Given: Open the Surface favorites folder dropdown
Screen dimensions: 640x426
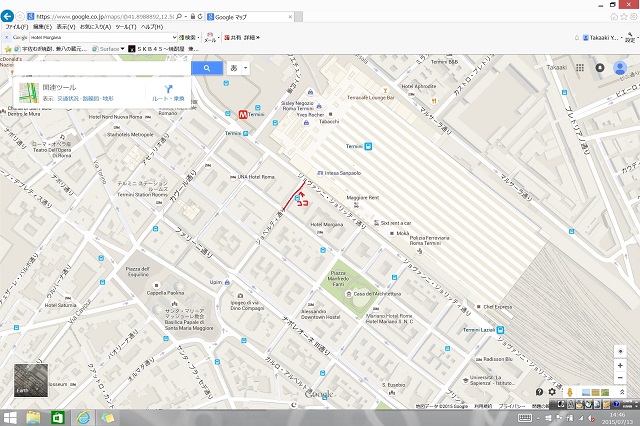Looking at the screenshot, I should tap(108, 49).
